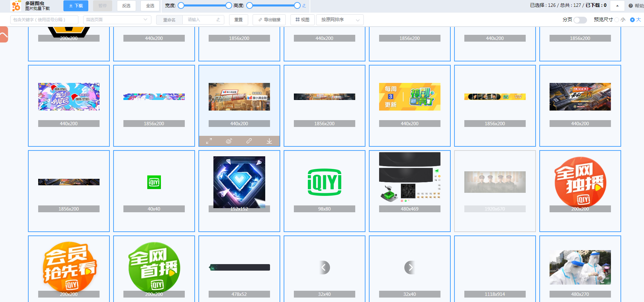The image size is (644, 302).
Task: Click the 视图 view button
Action: tap(302, 20)
